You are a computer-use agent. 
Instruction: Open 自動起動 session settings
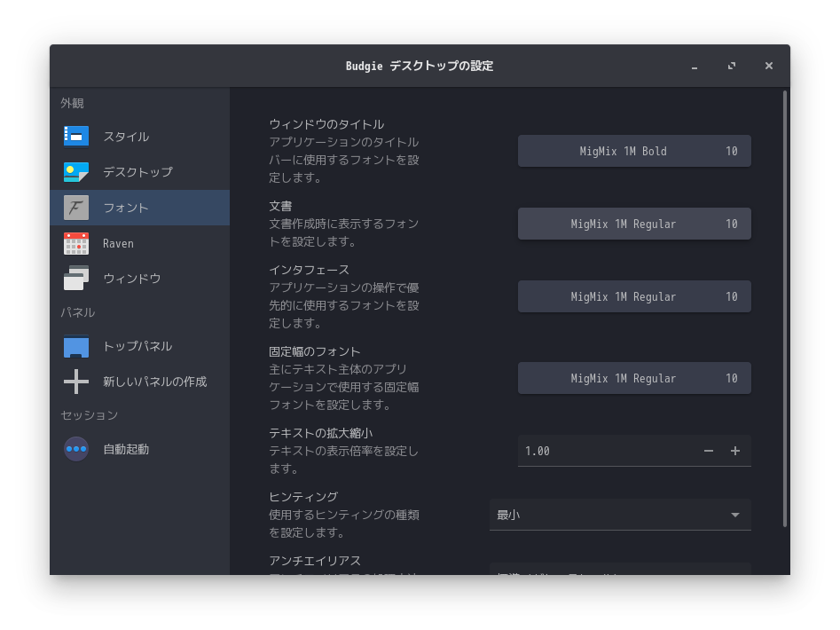pyautogui.click(x=140, y=449)
